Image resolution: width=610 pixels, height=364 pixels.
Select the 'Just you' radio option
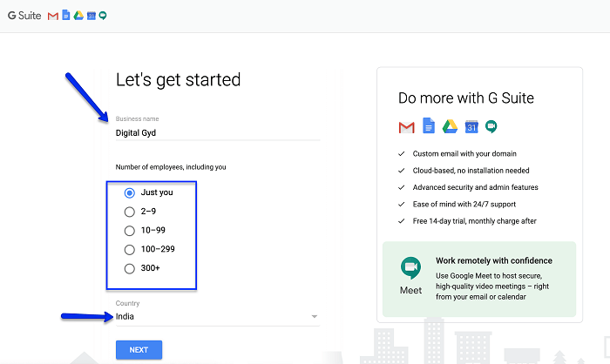(130, 192)
